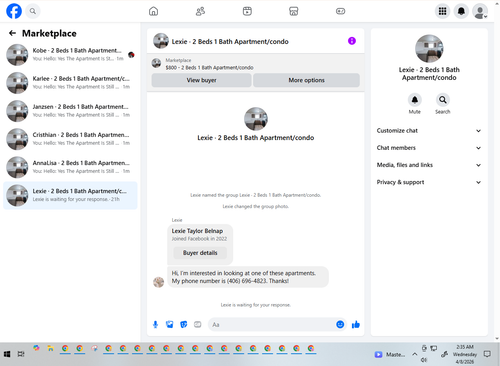Viewport: 500px width, 366px height.
Task: Open Windows Start menu
Action: tap(7, 354)
